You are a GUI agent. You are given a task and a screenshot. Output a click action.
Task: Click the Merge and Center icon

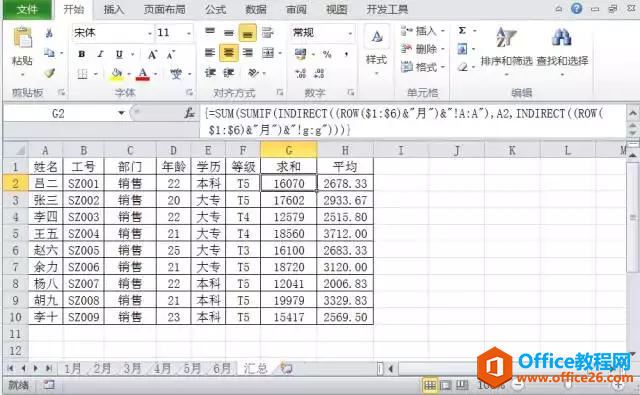pyautogui.click(x=268, y=53)
